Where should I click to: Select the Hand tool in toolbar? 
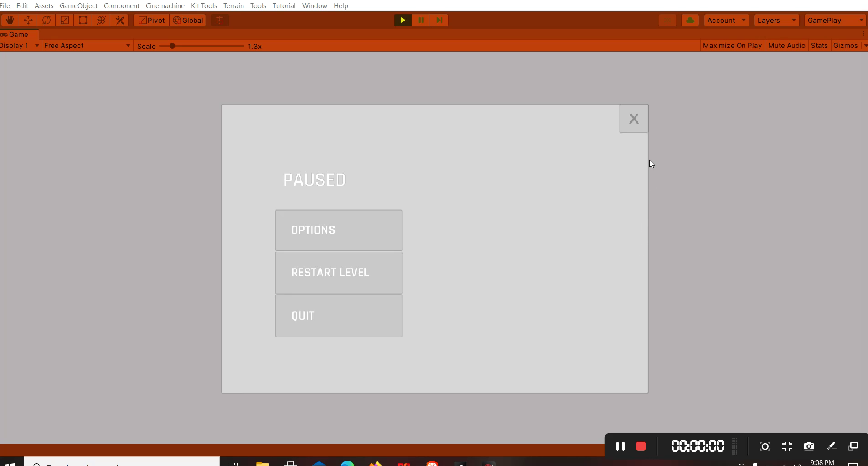coord(10,20)
